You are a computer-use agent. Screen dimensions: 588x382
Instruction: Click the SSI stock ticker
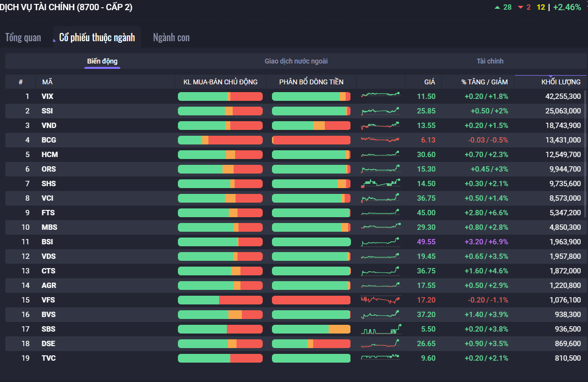(48, 111)
